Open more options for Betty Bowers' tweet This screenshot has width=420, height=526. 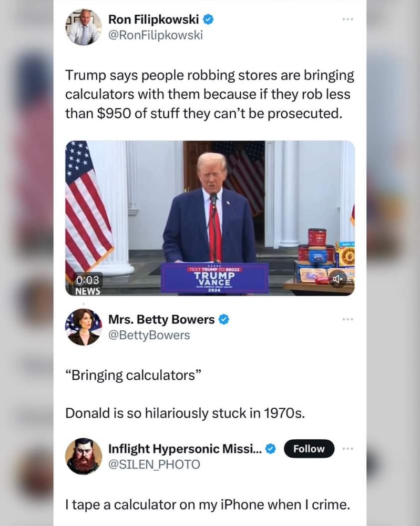347,319
